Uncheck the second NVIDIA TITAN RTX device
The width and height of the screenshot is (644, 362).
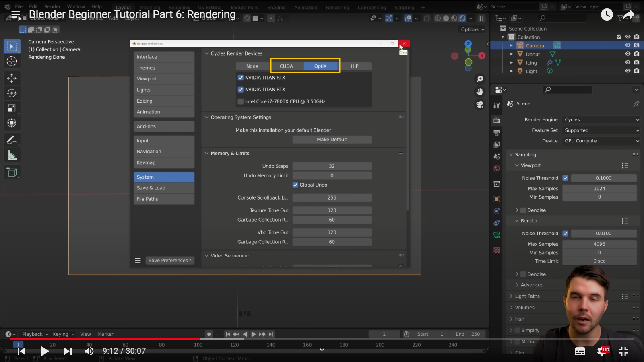(x=241, y=89)
